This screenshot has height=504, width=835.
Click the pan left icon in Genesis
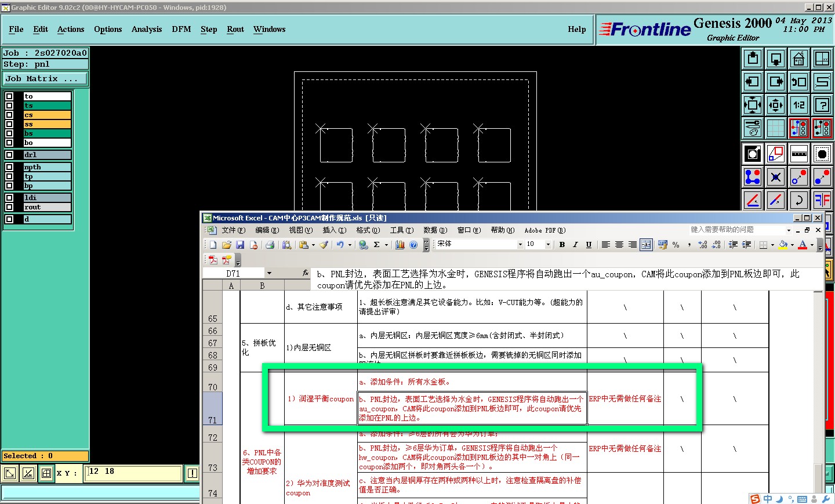coord(753,82)
